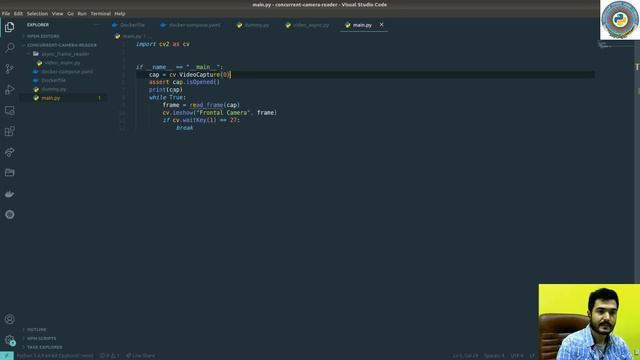Switch to the dummy.py editor tab
The image size is (640, 360).
253,25
